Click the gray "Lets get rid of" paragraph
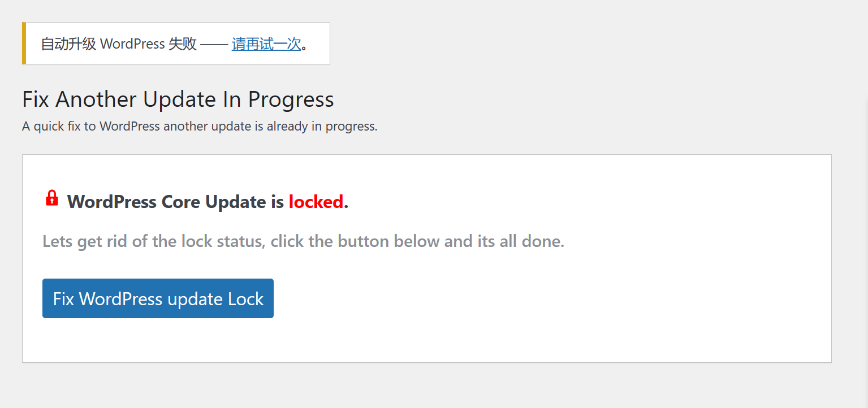Image resolution: width=868 pixels, height=408 pixels. (x=304, y=242)
